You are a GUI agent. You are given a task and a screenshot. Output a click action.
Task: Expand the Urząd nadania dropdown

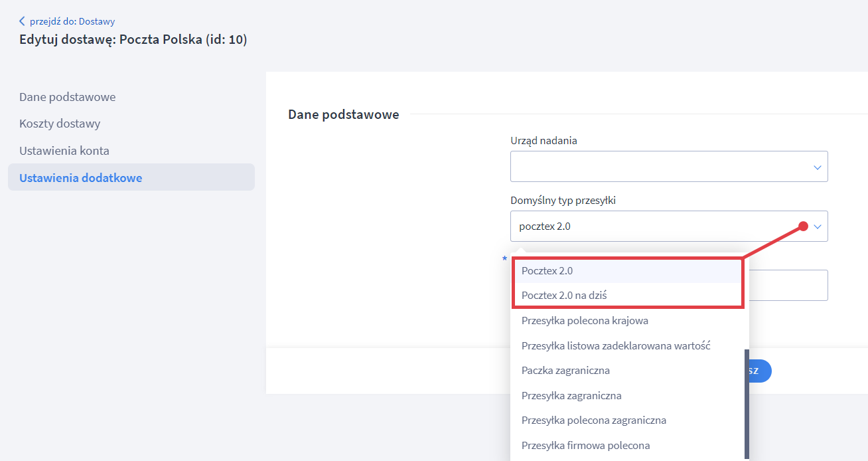click(x=669, y=166)
